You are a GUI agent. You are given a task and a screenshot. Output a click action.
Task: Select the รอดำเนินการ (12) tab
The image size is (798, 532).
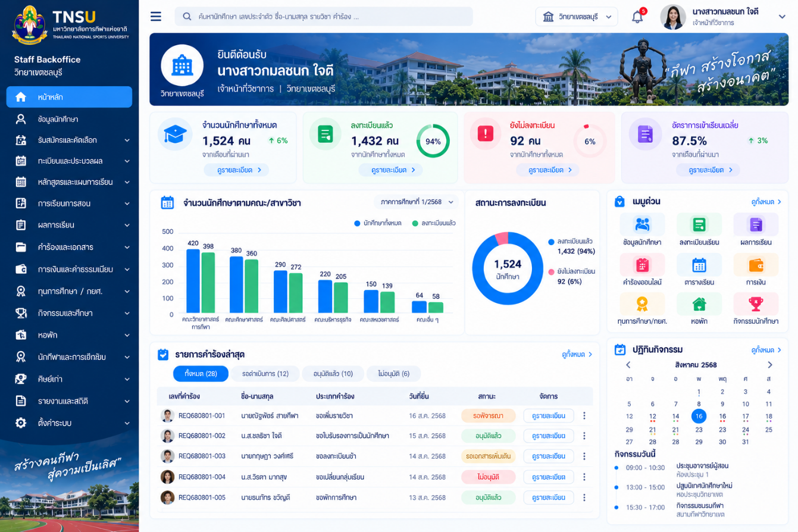265,374
